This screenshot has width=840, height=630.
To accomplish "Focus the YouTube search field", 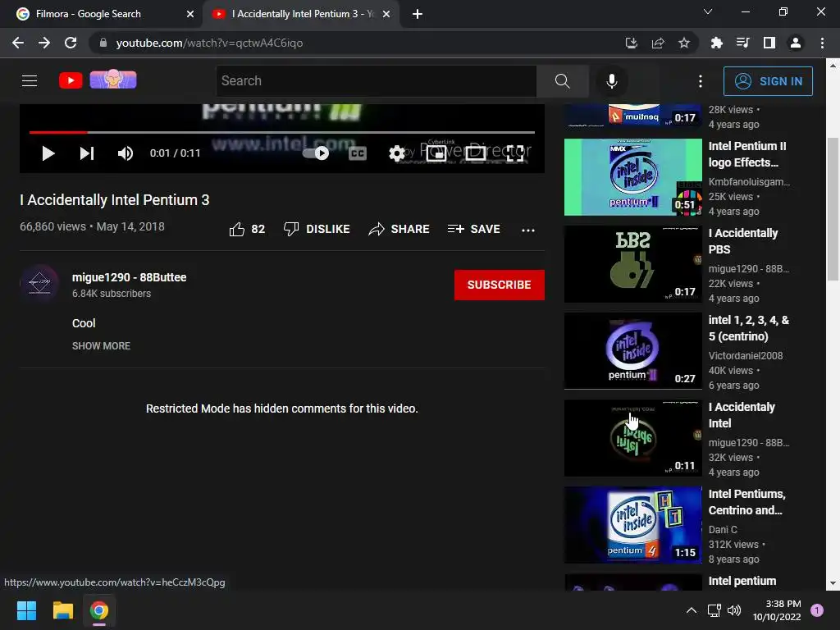I will (376, 81).
